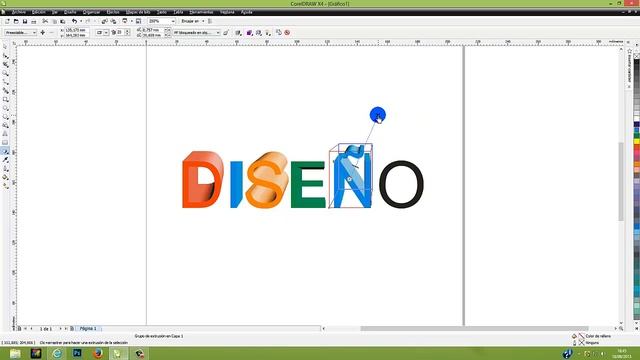
Task: Select the Text tool
Action: 5,134
